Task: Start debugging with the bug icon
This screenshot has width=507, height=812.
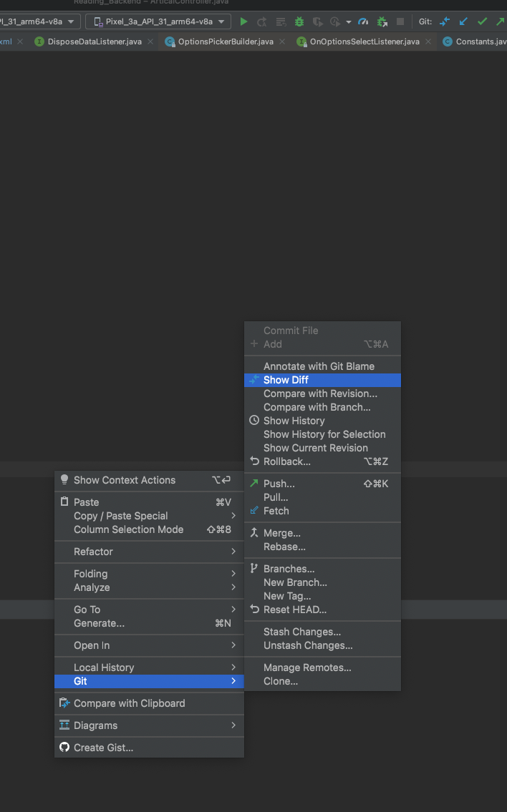Action: 299,21
